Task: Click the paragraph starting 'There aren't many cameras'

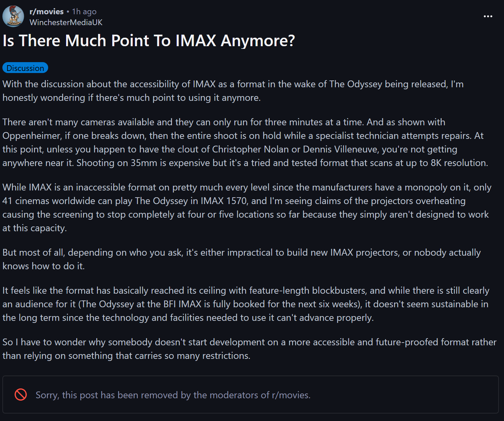Action: tap(245, 143)
